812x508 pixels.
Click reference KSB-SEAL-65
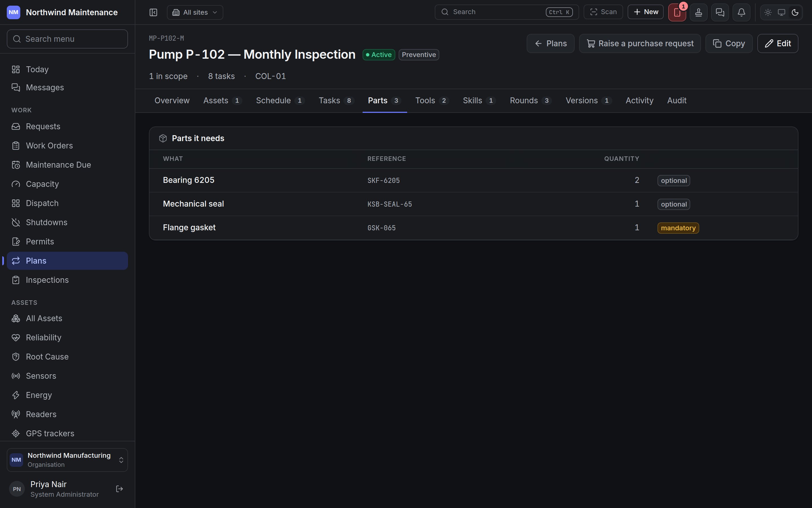coord(390,204)
